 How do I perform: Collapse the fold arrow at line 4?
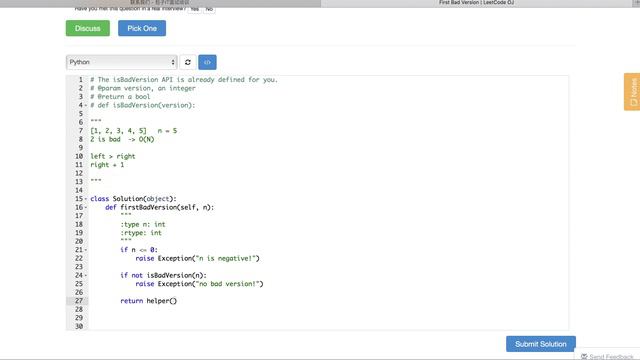point(86,105)
